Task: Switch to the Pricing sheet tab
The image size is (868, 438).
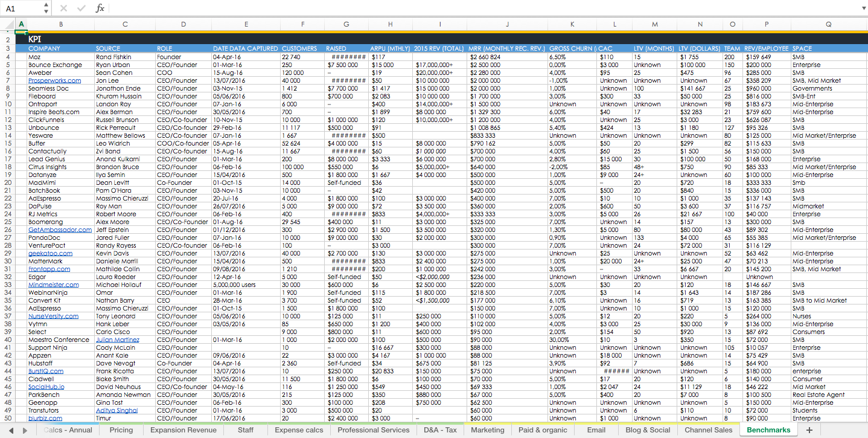Action: click(121, 430)
